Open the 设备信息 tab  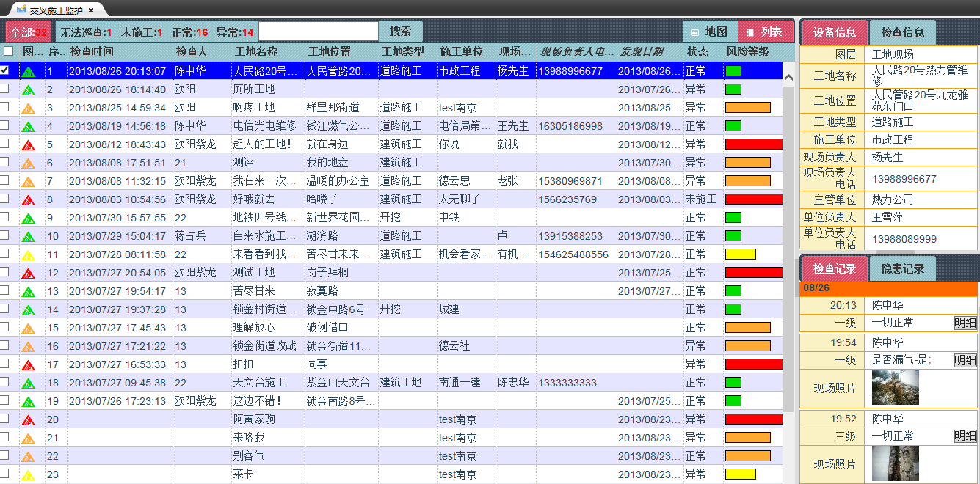(x=835, y=32)
